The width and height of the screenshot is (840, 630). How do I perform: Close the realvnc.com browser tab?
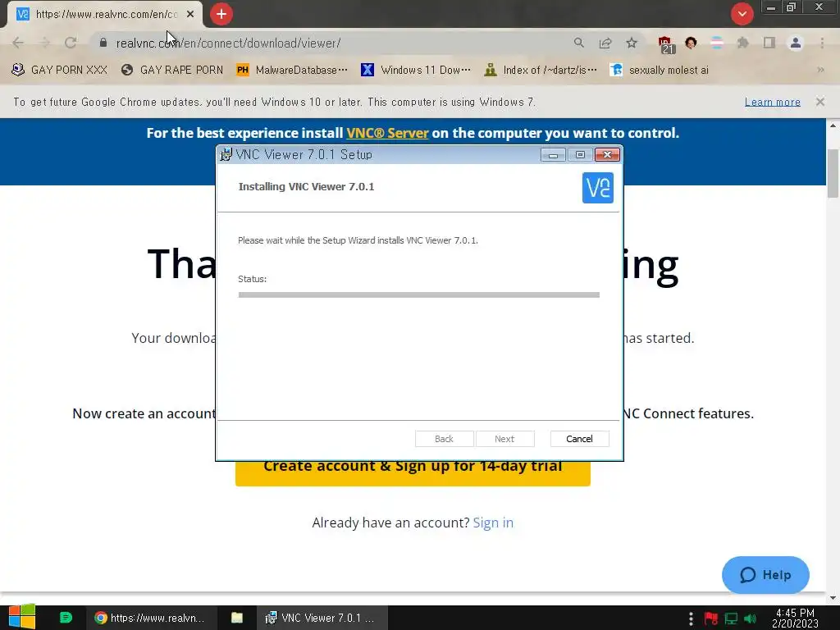point(190,15)
